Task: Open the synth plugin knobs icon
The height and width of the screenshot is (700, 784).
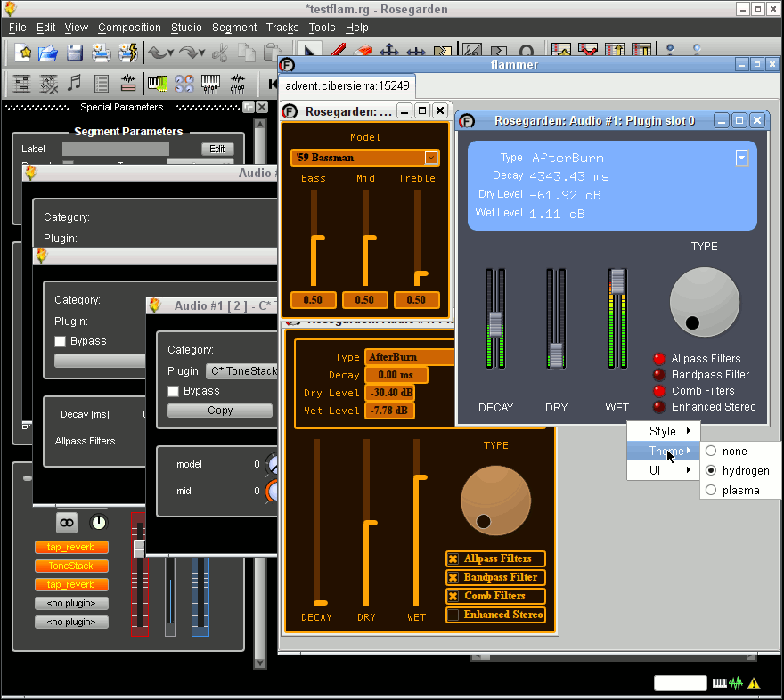Action: 184,84
